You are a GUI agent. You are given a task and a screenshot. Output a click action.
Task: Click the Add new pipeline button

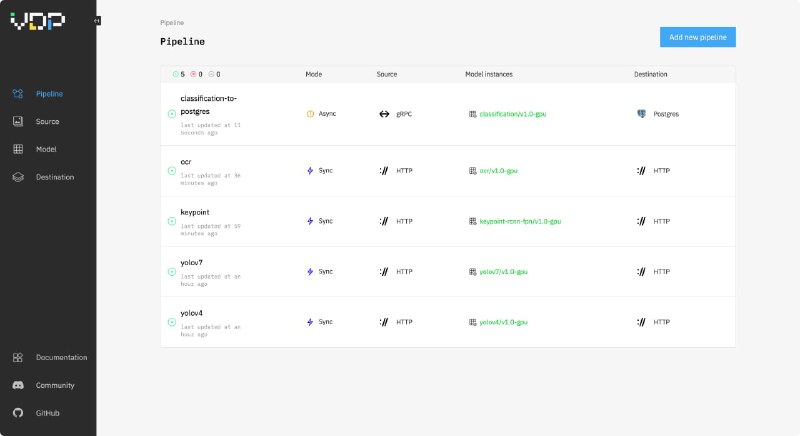697,37
